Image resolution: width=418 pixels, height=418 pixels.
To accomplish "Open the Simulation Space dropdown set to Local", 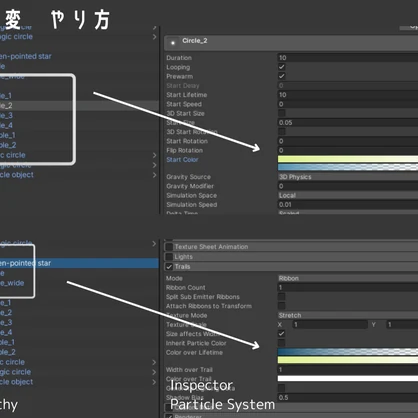I will point(348,195).
